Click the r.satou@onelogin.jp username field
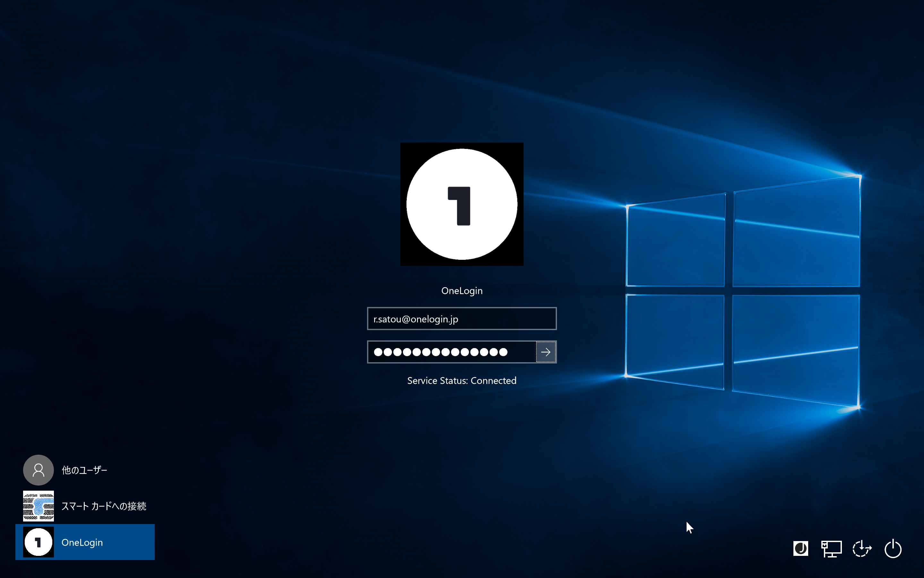The height and width of the screenshot is (578, 924). coord(462,319)
